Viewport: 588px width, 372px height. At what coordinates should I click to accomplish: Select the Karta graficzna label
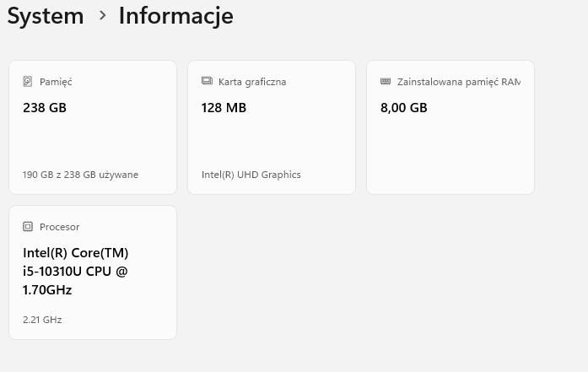tap(252, 82)
